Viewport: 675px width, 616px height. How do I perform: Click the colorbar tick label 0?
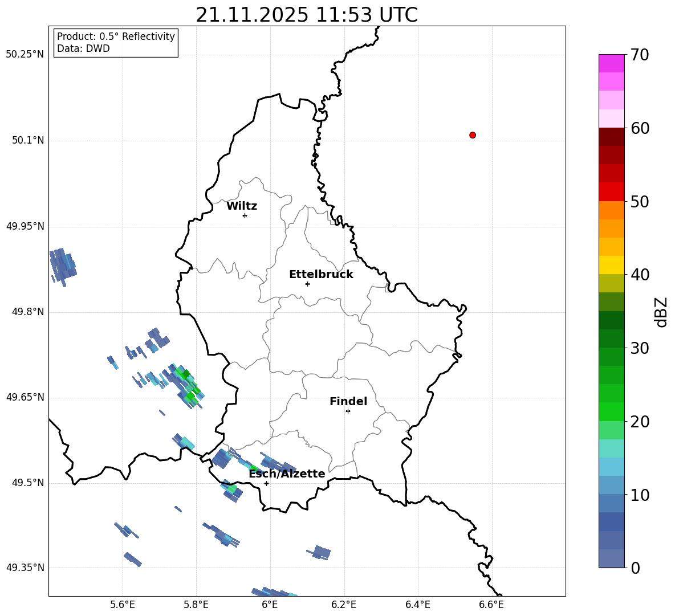[x=636, y=568]
